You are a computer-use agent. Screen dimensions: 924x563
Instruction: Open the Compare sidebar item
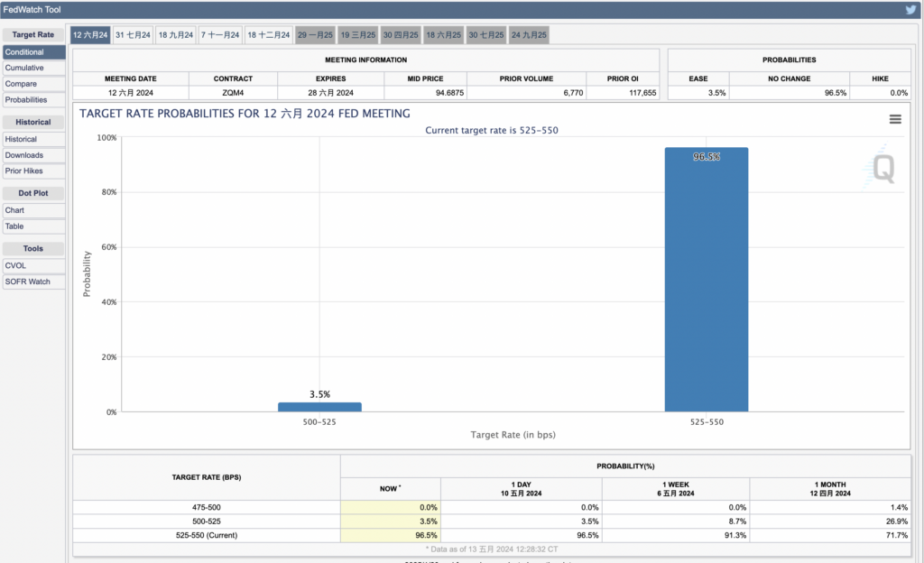(33, 84)
